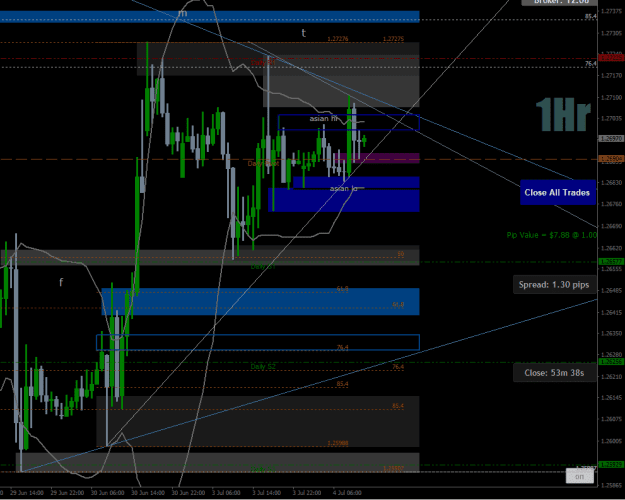The image size is (625, 500).
Task: Click the 29 Jun 22:00 time axis label
Action: click(x=67, y=493)
